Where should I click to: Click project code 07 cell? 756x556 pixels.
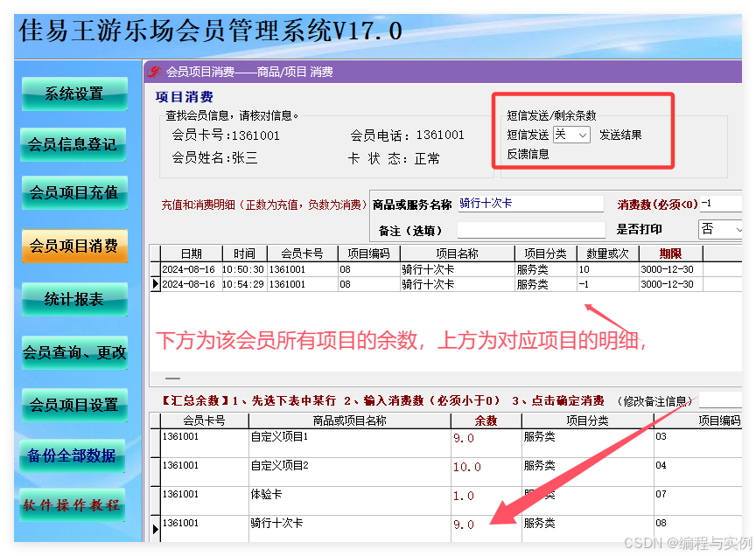point(697,501)
